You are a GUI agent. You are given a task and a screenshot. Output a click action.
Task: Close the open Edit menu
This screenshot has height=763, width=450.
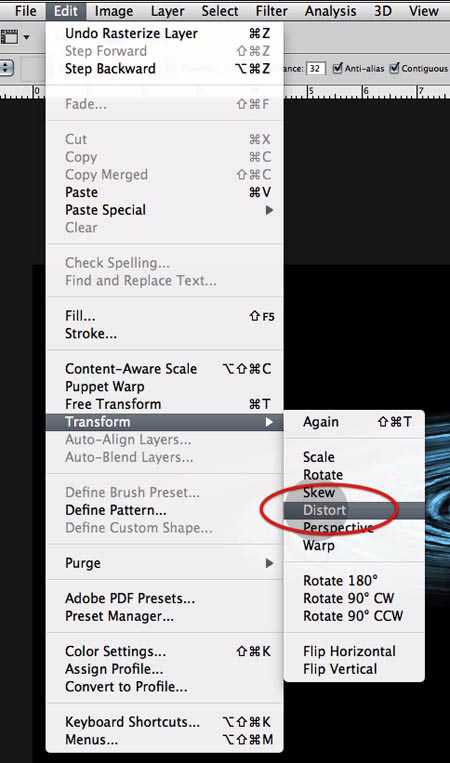pos(66,11)
